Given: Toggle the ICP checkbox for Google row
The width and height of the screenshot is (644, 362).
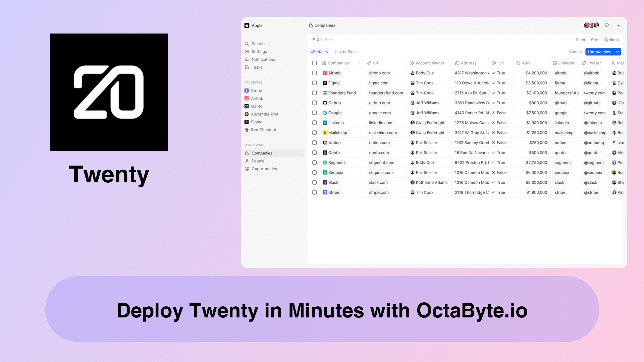Looking at the screenshot, I should click(x=499, y=113).
